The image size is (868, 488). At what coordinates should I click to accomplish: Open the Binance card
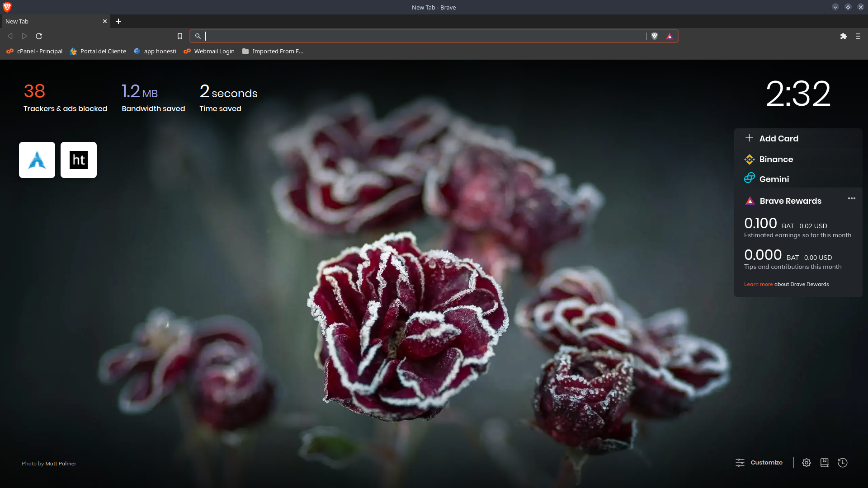[x=776, y=159]
